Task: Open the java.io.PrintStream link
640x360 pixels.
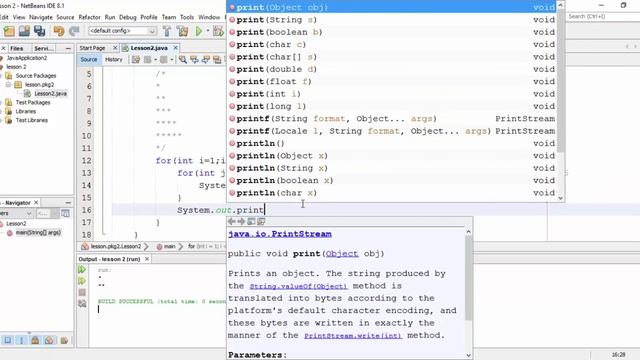Action: tap(280, 234)
